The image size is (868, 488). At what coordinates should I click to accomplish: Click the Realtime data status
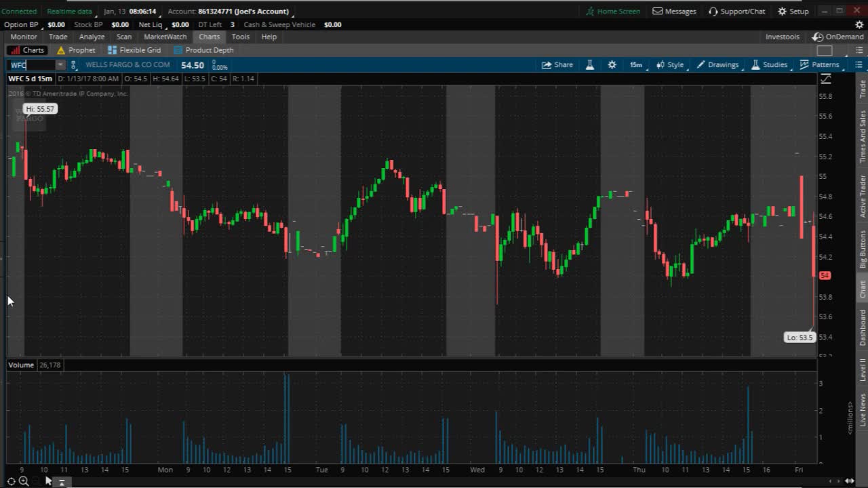click(x=69, y=12)
